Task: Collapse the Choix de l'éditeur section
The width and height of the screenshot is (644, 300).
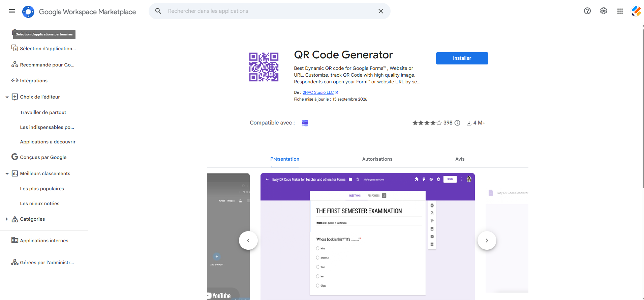Action: (x=7, y=97)
